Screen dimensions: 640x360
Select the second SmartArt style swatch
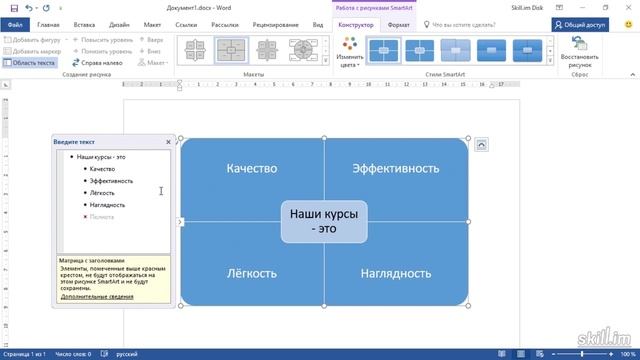tap(420, 50)
